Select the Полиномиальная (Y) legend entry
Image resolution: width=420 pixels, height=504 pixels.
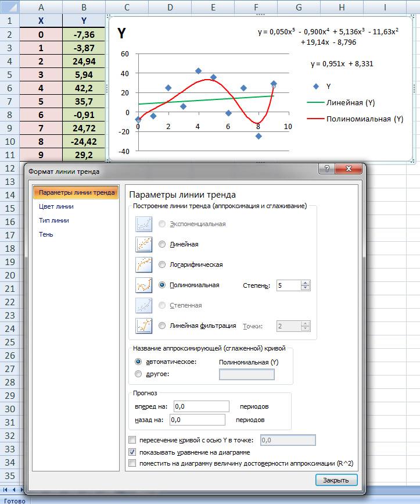[355, 119]
